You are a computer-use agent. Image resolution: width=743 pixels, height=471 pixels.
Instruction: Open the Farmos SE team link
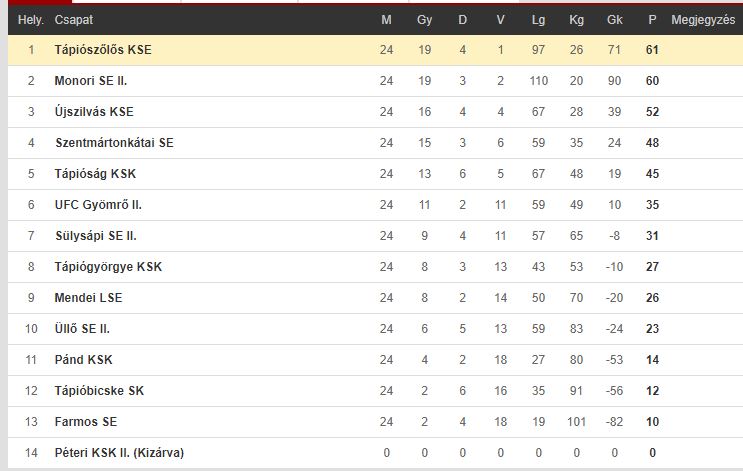[x=86, y=422]
